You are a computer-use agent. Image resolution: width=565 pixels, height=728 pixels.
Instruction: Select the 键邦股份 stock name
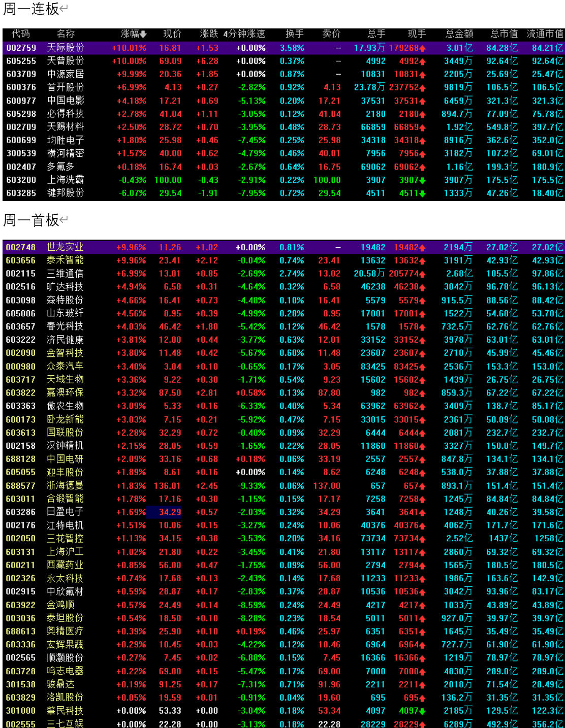(x=66, y=193)
